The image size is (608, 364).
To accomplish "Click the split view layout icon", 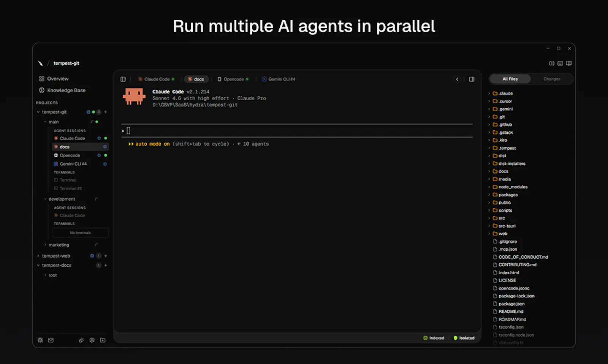I will coord(552,63).
